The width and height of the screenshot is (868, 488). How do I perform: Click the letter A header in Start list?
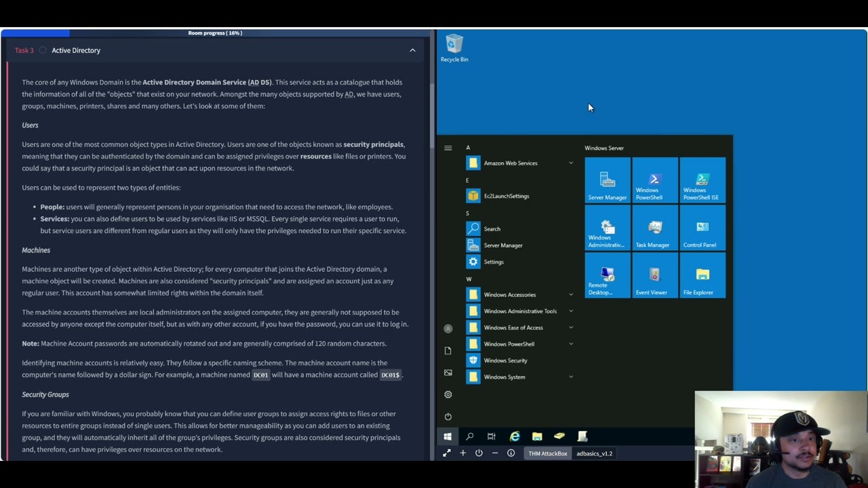pos(468,148)
